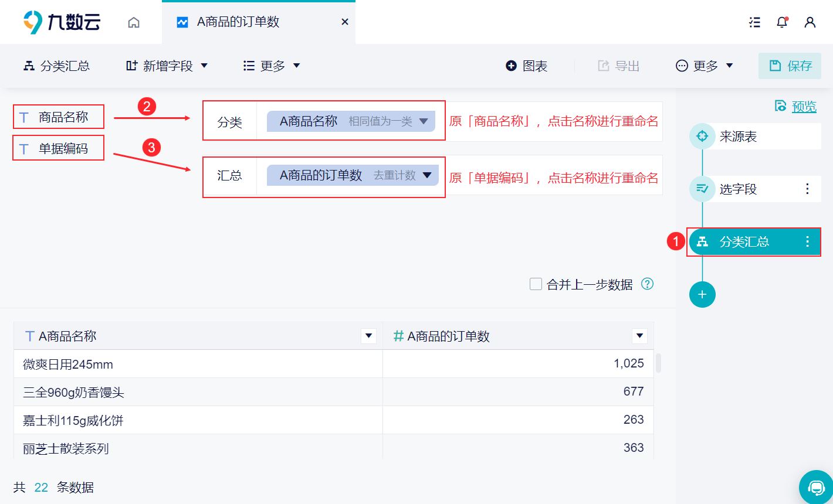This screenshot has height=504, width=833.
Task: Click the table vertical scrollbar
Action: [x=658, y=363]
